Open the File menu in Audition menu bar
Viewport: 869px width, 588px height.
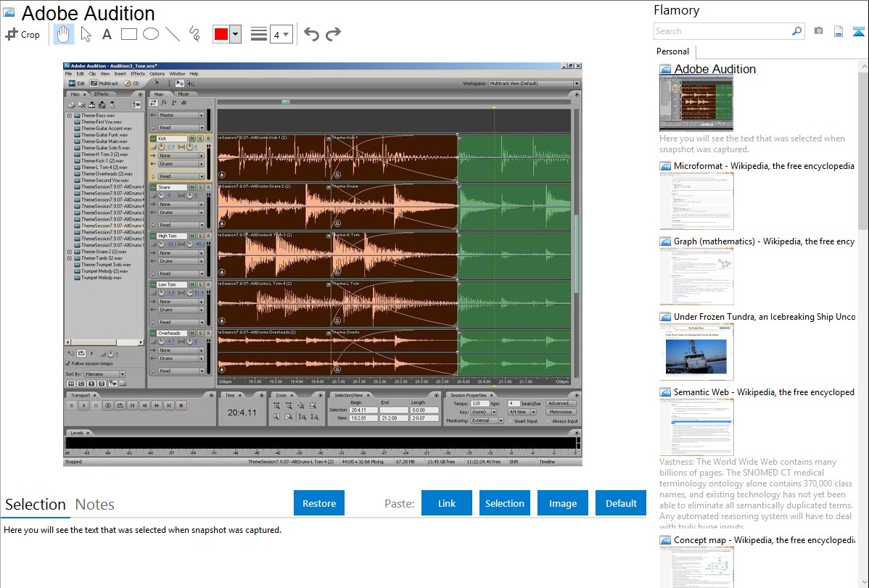[69, 74]
